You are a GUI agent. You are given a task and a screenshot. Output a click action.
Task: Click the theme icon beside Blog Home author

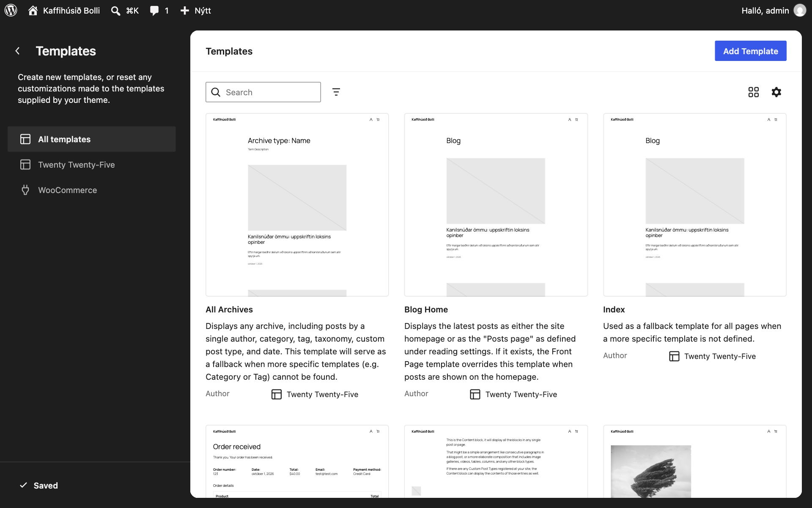point(475,394)
